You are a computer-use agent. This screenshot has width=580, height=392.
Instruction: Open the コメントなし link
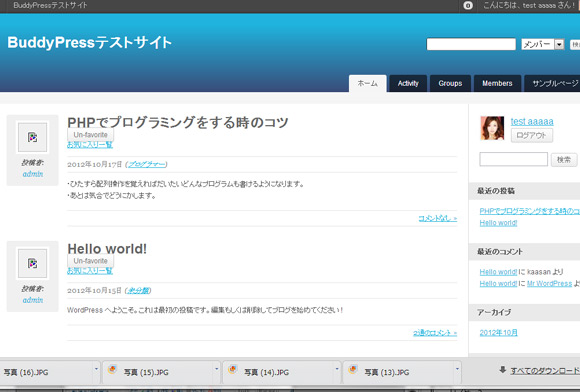point(438,218)
